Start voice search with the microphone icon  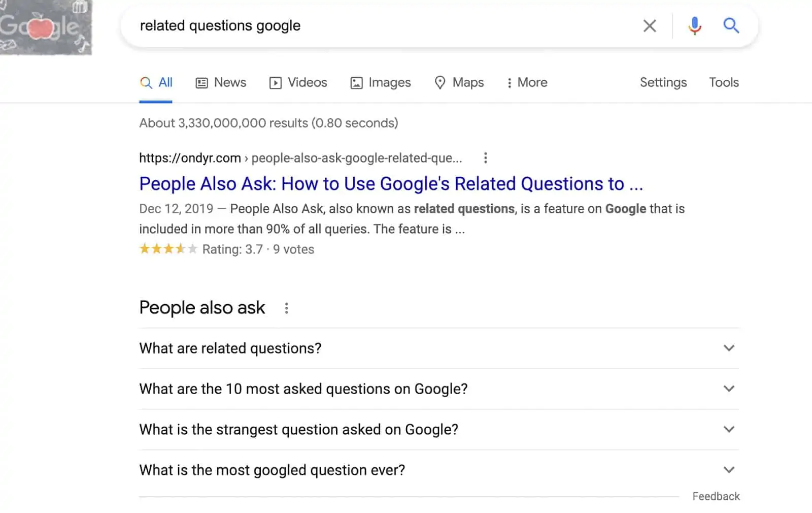695,25
